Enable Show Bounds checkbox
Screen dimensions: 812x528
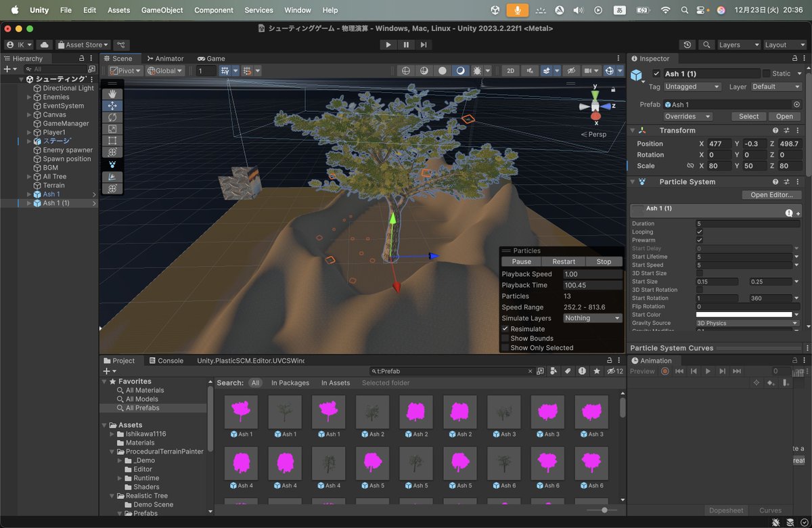tap(505, 338)
